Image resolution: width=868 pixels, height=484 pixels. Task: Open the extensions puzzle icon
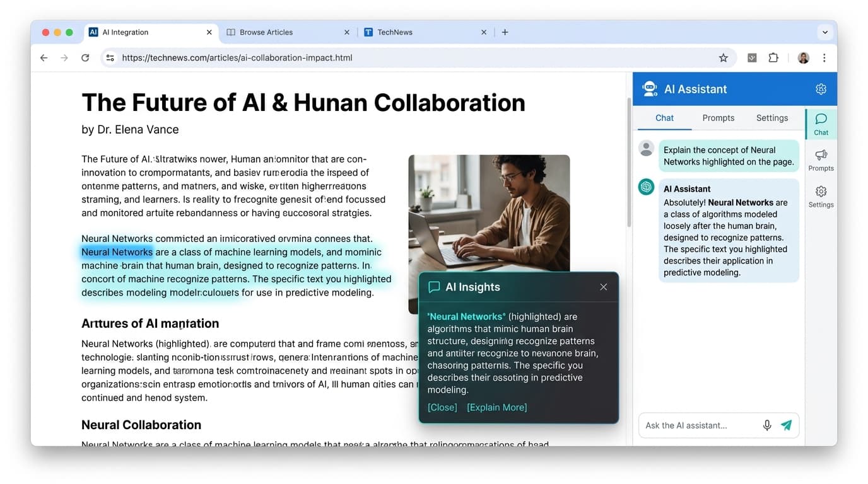pyautogui.click(x=773, y=58)
